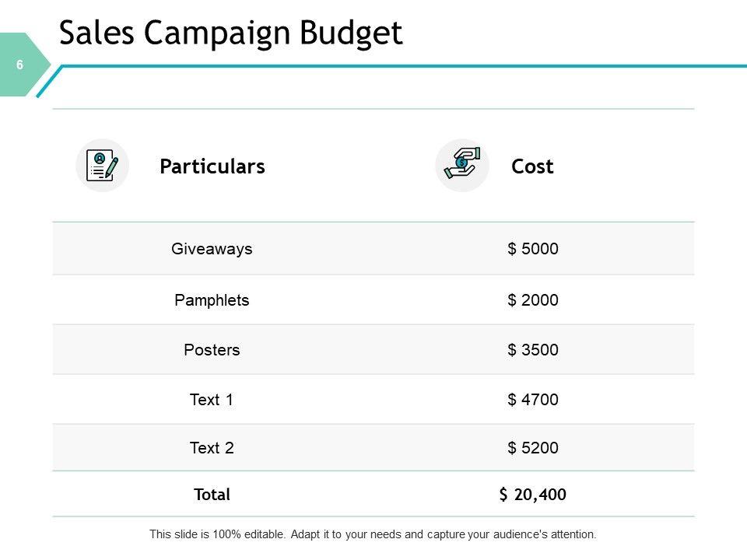The width and height of the screenshot is (747, 560).
Task: Select the Posters cell
Action: [212, 350]
